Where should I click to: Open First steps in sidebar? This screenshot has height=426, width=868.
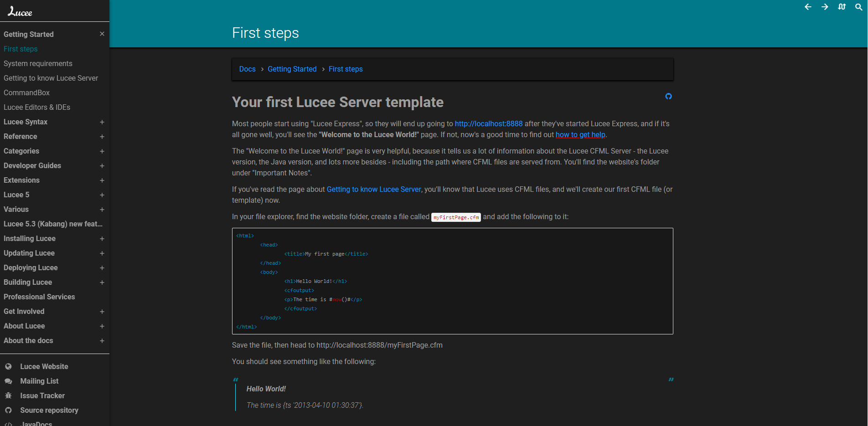coord(21,49)
